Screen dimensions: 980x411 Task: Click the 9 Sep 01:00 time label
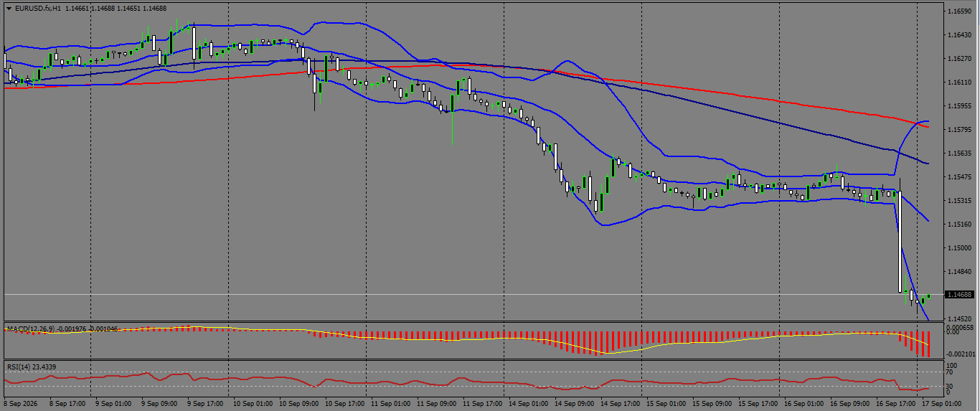pos(113,404)
